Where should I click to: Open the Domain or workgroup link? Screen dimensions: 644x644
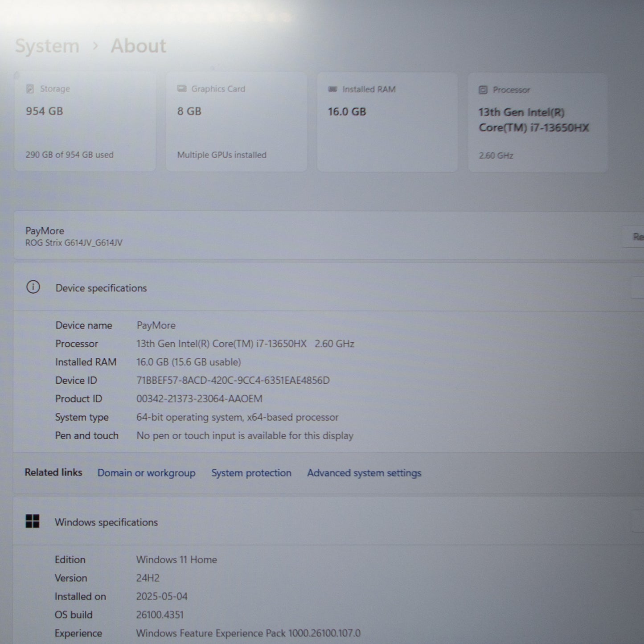pos(146,473)
